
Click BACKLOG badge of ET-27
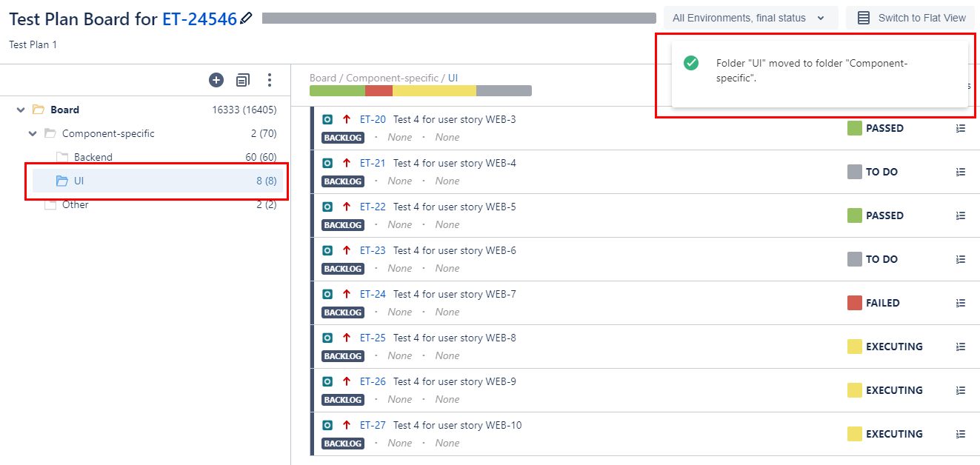(343, 444)
